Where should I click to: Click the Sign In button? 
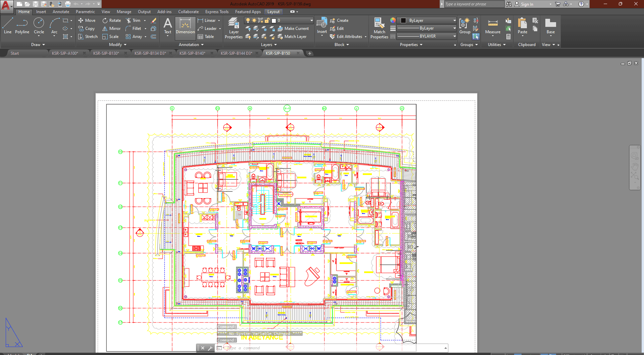point(527,4)
